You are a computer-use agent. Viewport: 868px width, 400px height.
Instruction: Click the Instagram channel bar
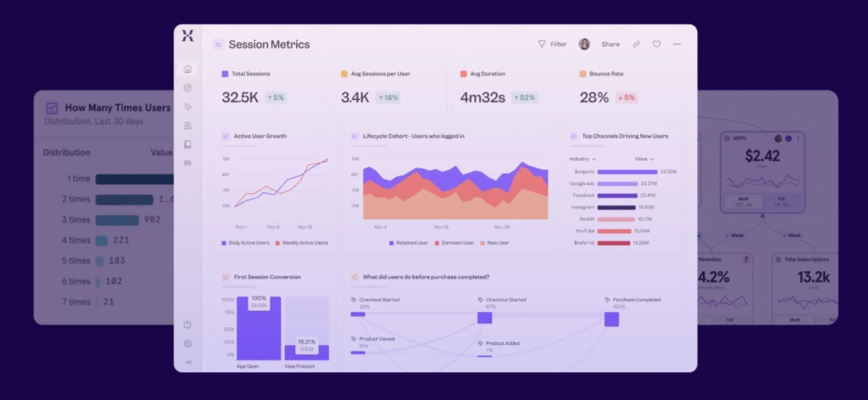616,208
